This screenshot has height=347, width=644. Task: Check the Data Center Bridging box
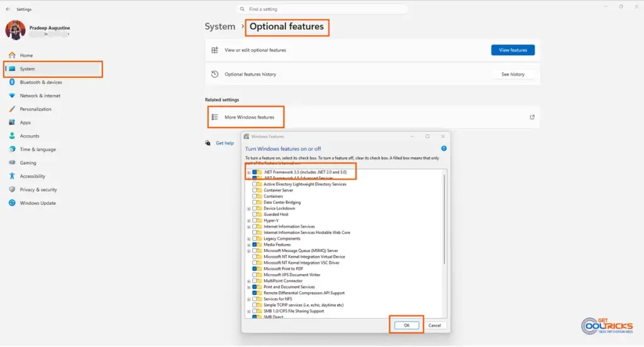[254, 202]
